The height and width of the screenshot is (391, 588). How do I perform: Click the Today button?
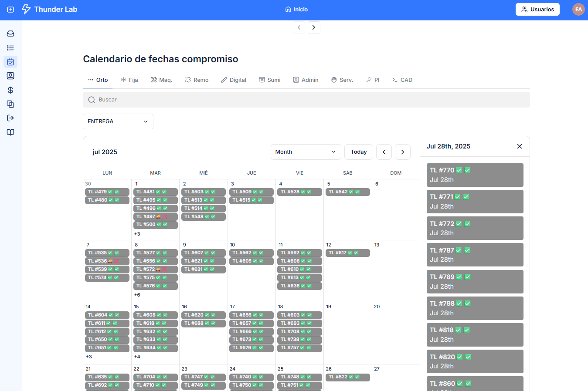359,152
